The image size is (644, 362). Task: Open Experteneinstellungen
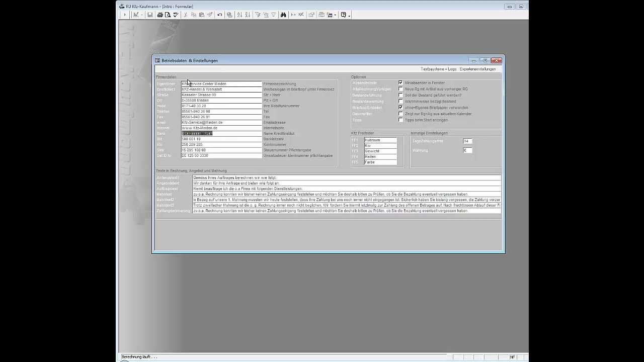point(477,69)
